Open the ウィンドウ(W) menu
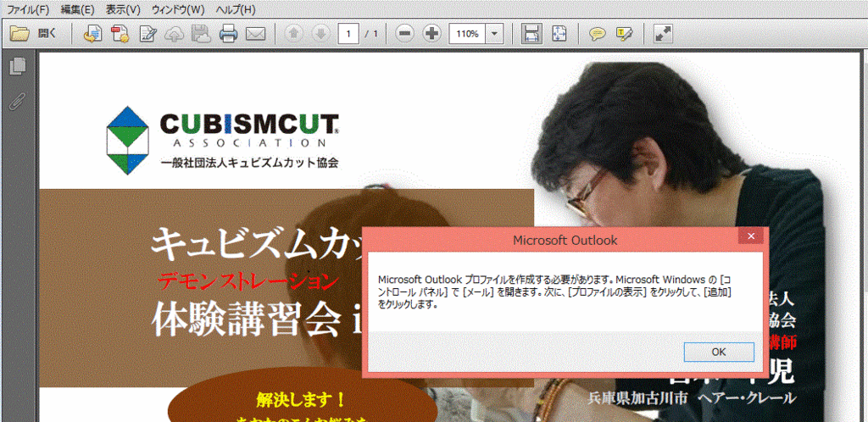This screenshot has height=422, width=868. pyautogui.click(x=178, y=9)
